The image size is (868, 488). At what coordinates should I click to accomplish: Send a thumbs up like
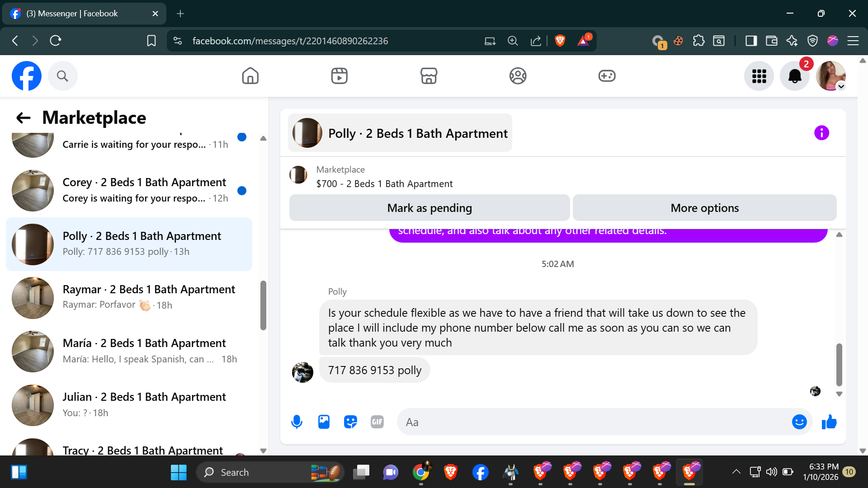pos(829,422)
